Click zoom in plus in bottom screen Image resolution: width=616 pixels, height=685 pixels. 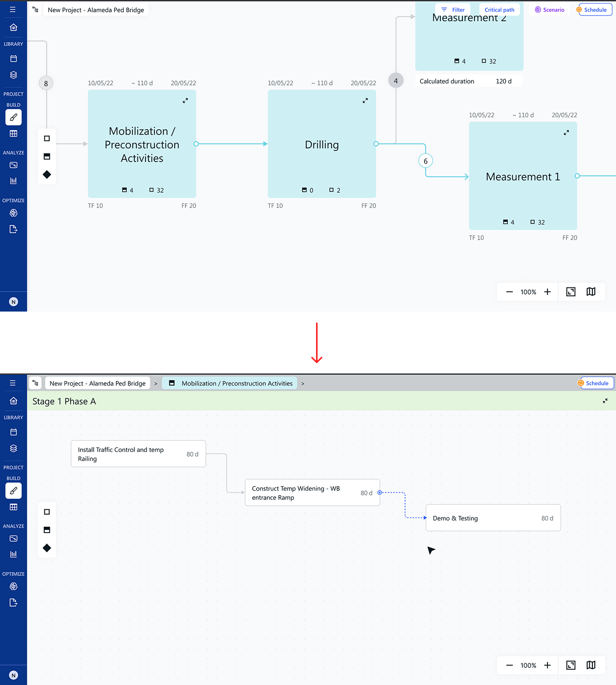(548, 665)
